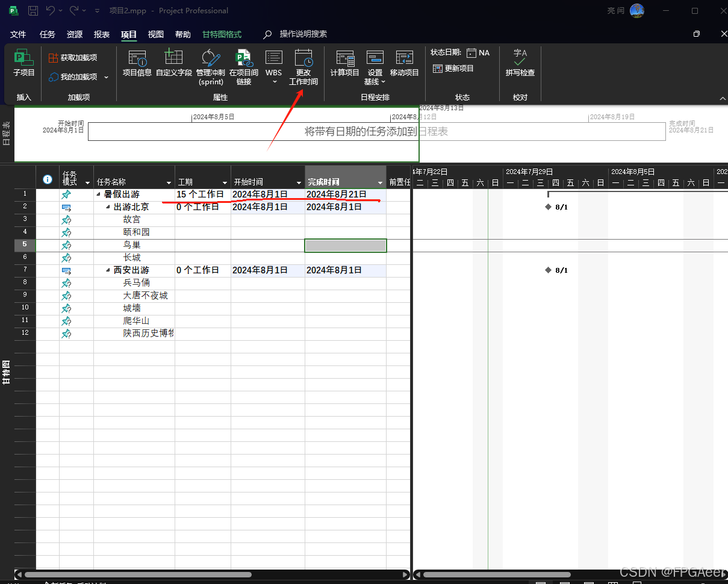Click task mode pin icon for 暑假出游
The width and height of the screenshot is (728, 584).
coord(66,194)
